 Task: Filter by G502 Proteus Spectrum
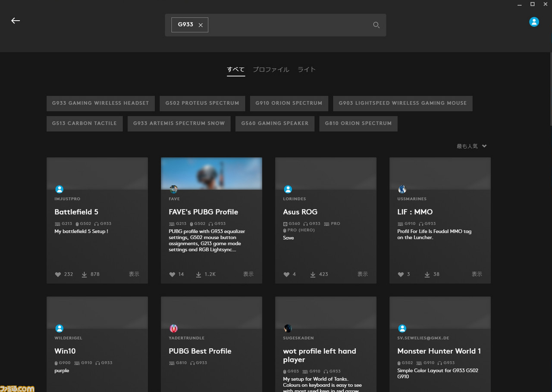(202, 103)
